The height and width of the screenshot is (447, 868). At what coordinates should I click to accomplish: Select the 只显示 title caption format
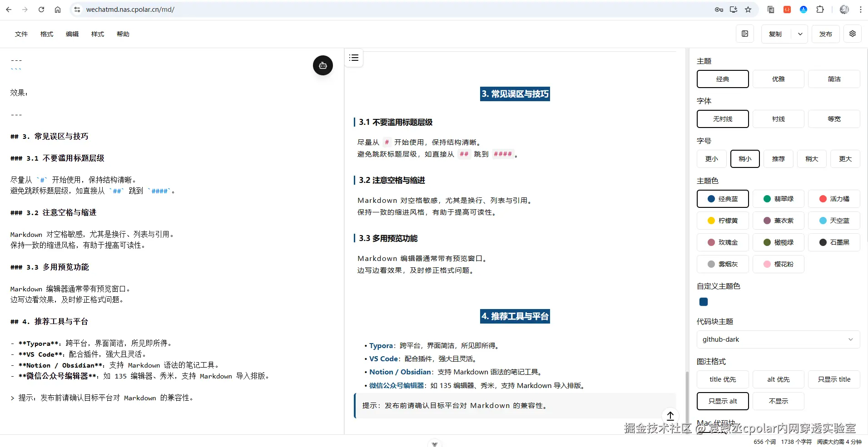tap(834, 379)
